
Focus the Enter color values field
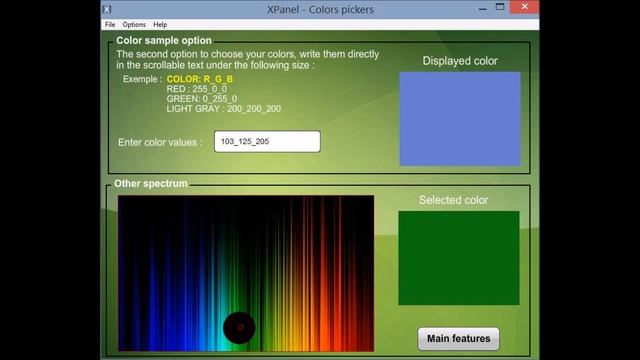(267, 141)
